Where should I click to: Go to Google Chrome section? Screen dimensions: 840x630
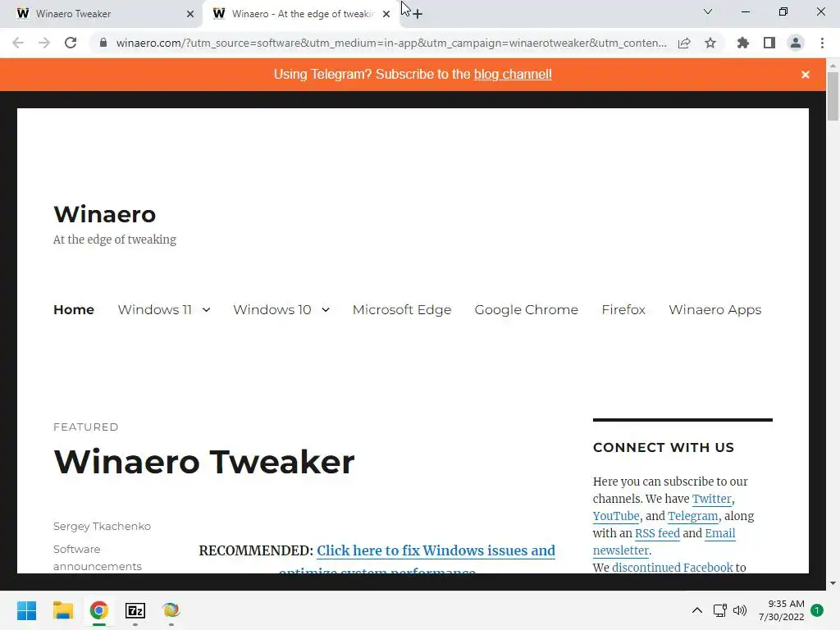[x=526, y=309]
